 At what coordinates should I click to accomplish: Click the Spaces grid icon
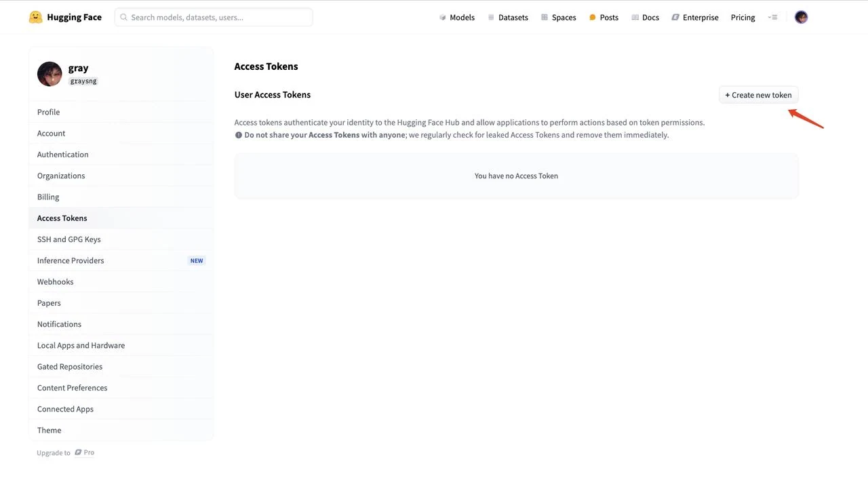click(544, 18)
